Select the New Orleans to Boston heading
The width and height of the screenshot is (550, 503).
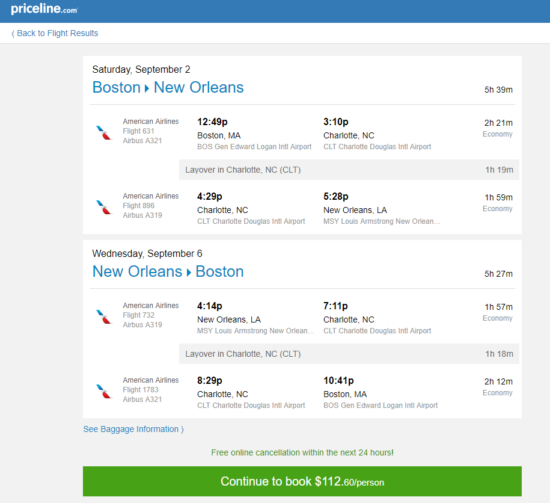(168, 271)
